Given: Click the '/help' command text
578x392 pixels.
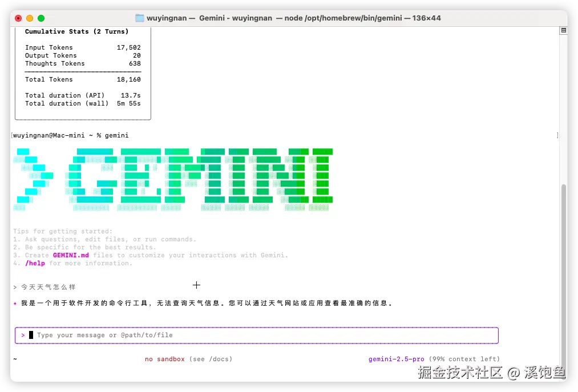Looking at the screenshot, I should point(35,263).
